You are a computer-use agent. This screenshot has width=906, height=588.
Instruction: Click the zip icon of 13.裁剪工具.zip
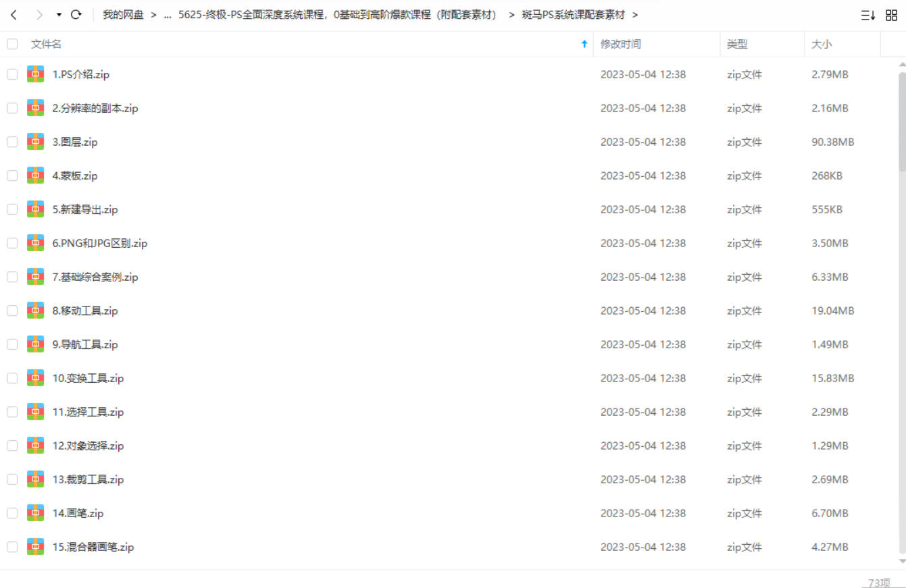point(36,479)
